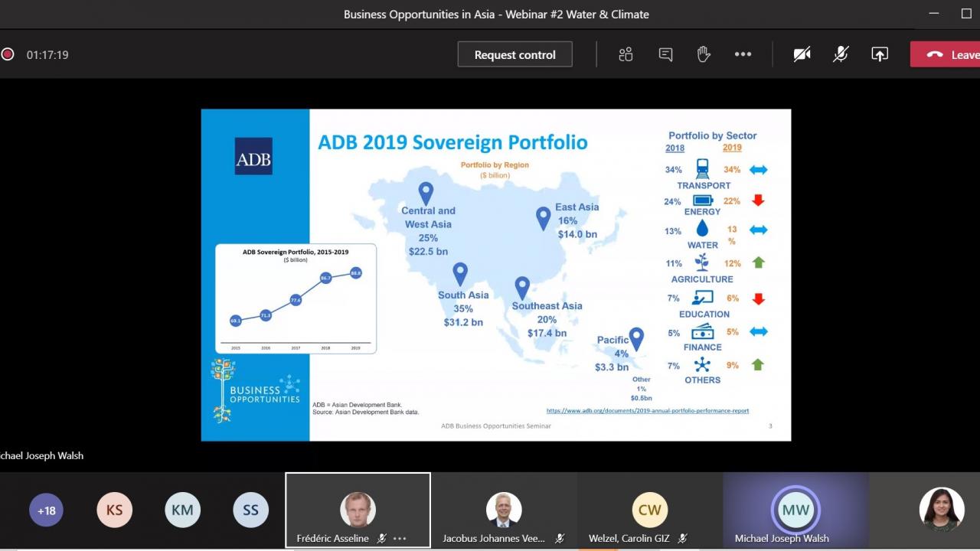Click the Agriculture green up arrow
980x551 pixels.
point(758,262)
